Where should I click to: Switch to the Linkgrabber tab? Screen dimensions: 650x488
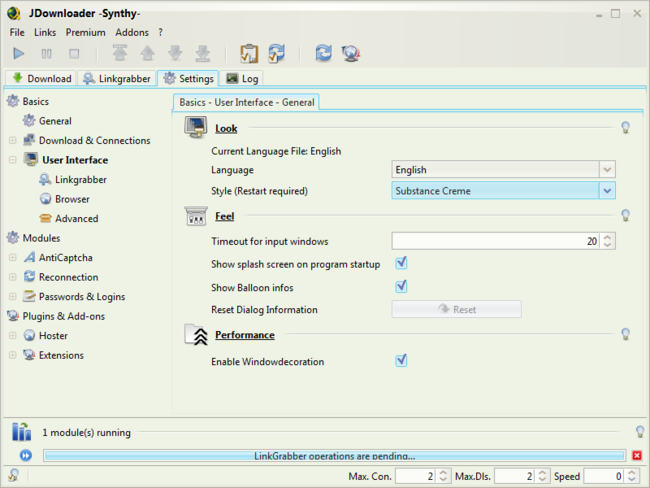[x=117, y=78]
